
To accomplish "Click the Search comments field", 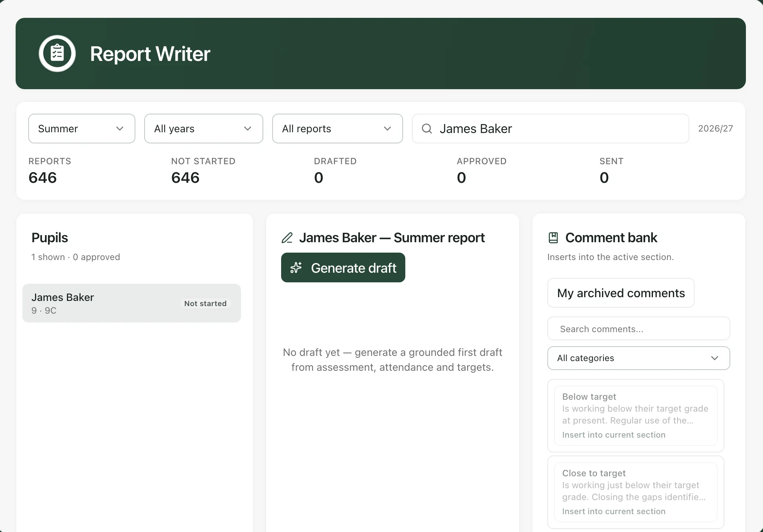I will pyautogui.click(x=639, y=328).
